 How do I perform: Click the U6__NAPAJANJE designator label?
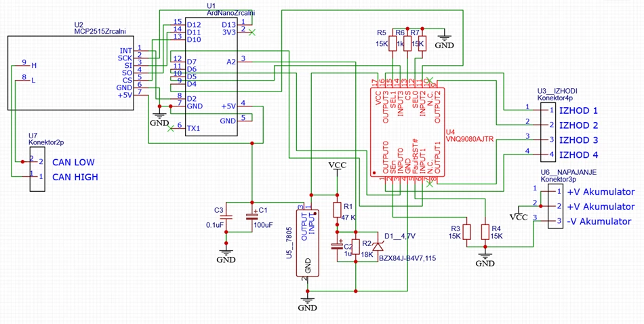coord(569,172)
